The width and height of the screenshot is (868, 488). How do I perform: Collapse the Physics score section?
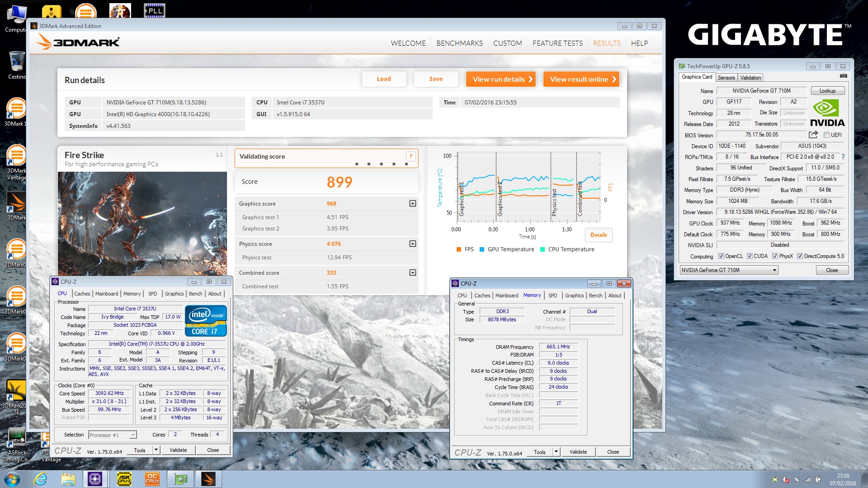412,244
